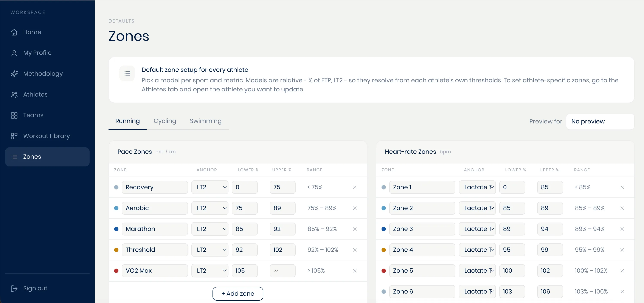
Task: Open Zone 1 Lactate anchor dropdown
Action: 477,187
